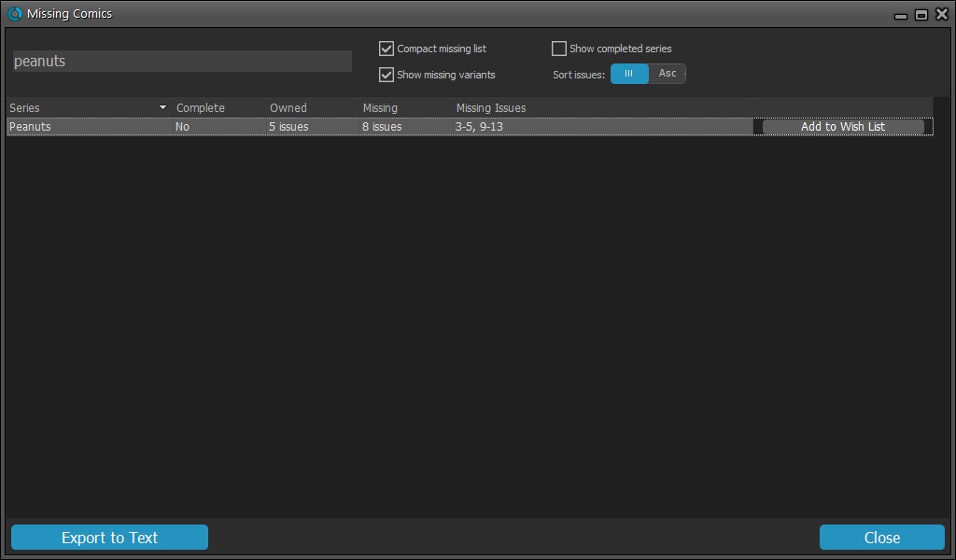Enable Show completed series checkbox
This screenshot has height=560, width=956.
coord(559,49)
